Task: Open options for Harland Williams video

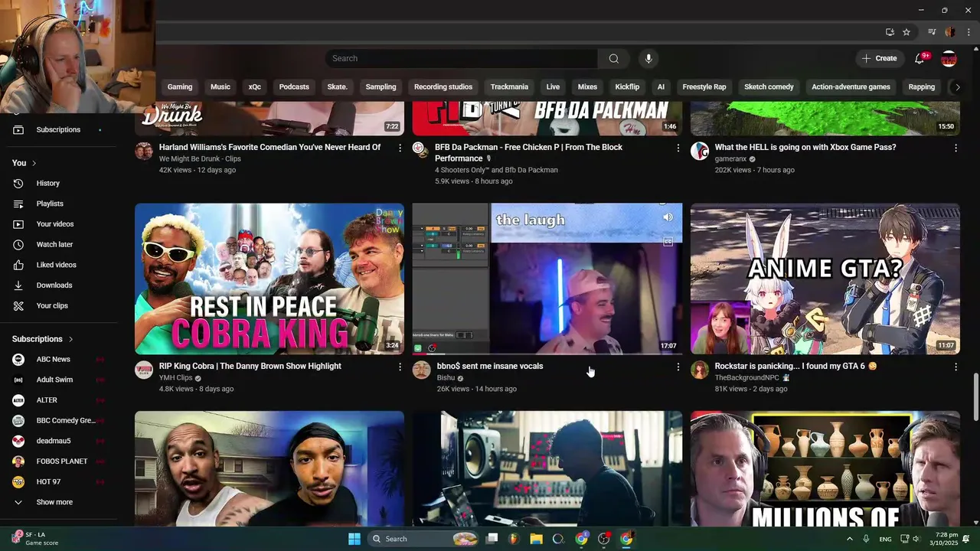Action: coord(400,148)
